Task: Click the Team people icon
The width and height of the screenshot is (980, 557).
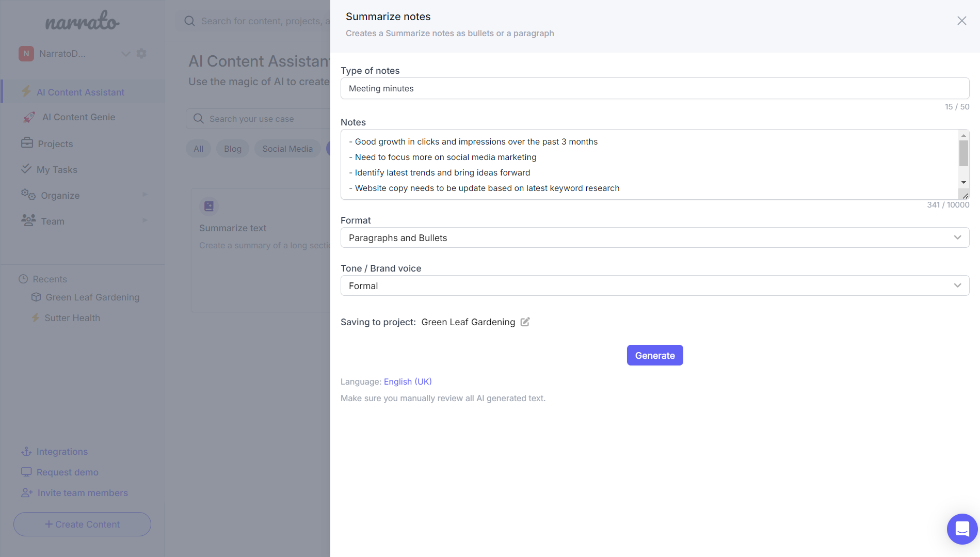Action: [x=28, y=220]
